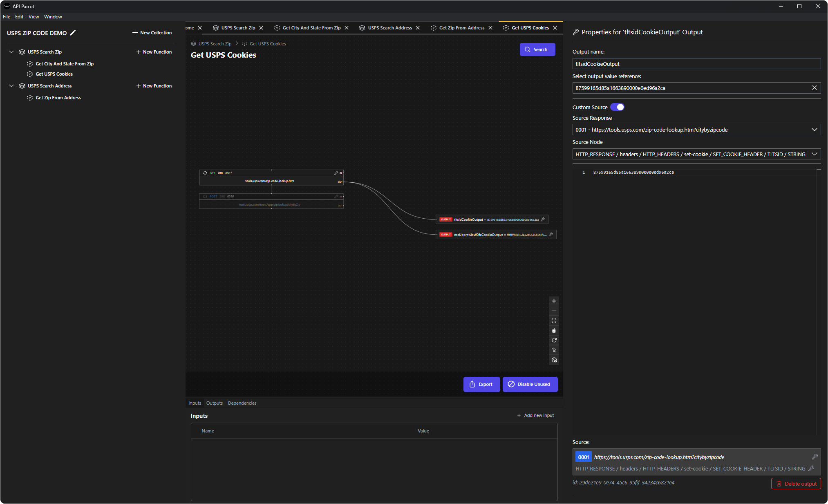Close the Get USPS Cookies tab

[555, 28]
